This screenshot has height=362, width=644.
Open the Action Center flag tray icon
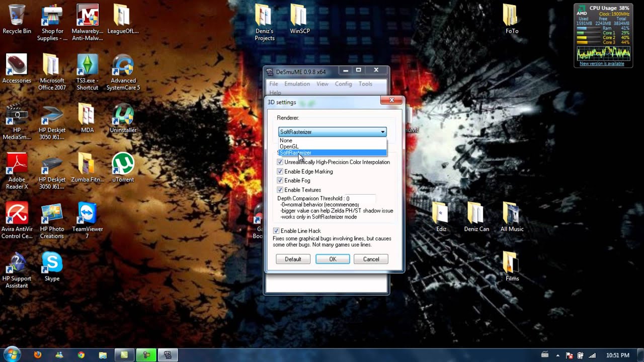tap(570, 355)
